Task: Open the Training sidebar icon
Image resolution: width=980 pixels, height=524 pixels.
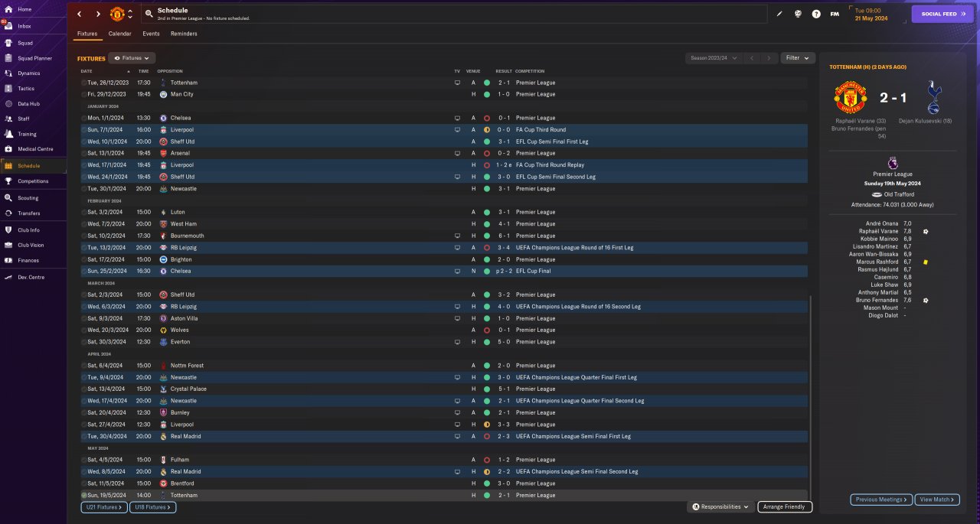Action: [8, 134]
